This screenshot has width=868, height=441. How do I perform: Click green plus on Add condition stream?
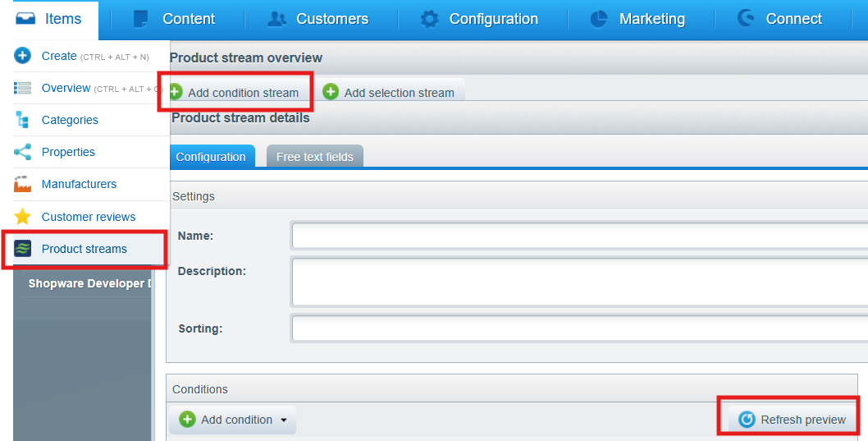point(176,92)
